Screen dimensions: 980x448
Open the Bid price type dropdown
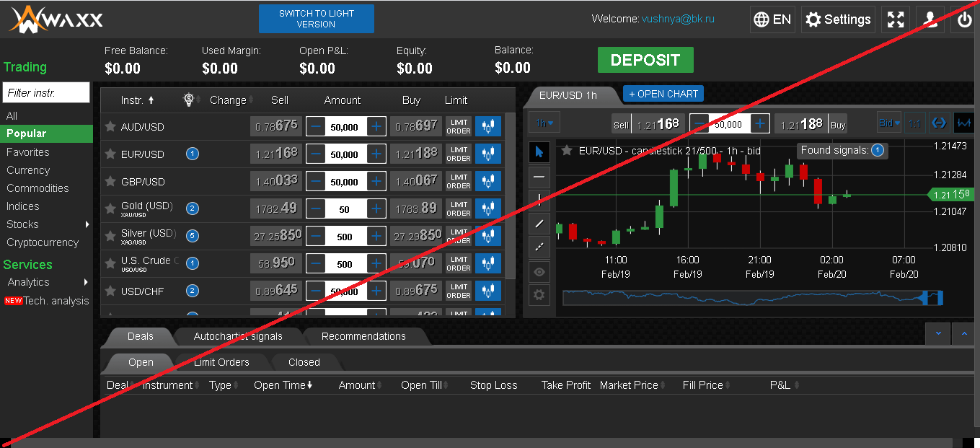[889, 123]
